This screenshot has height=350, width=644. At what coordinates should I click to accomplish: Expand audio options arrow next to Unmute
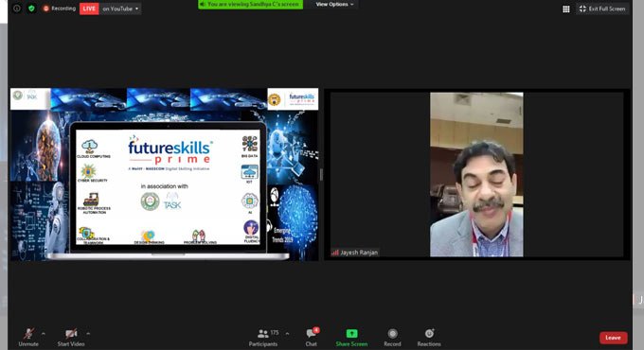44,333
